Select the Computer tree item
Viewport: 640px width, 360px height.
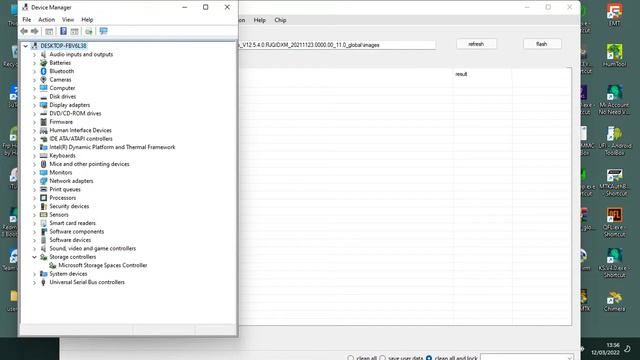(x=62, y=88)
